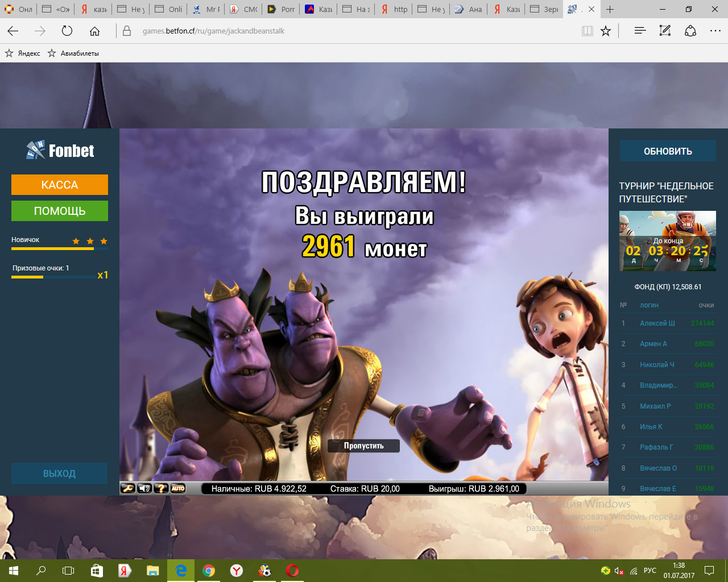This screenshot has height=582, width=728.
Task: Select player Алексей Ш in leaderboard
Action: (657, 323)
